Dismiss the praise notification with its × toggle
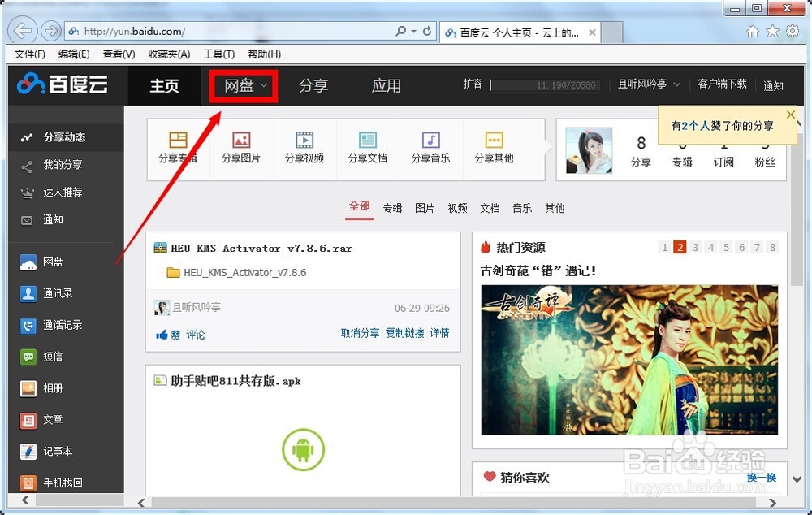Image resolution: width=812 pixels, height=515 pixels. coord(792,114)
